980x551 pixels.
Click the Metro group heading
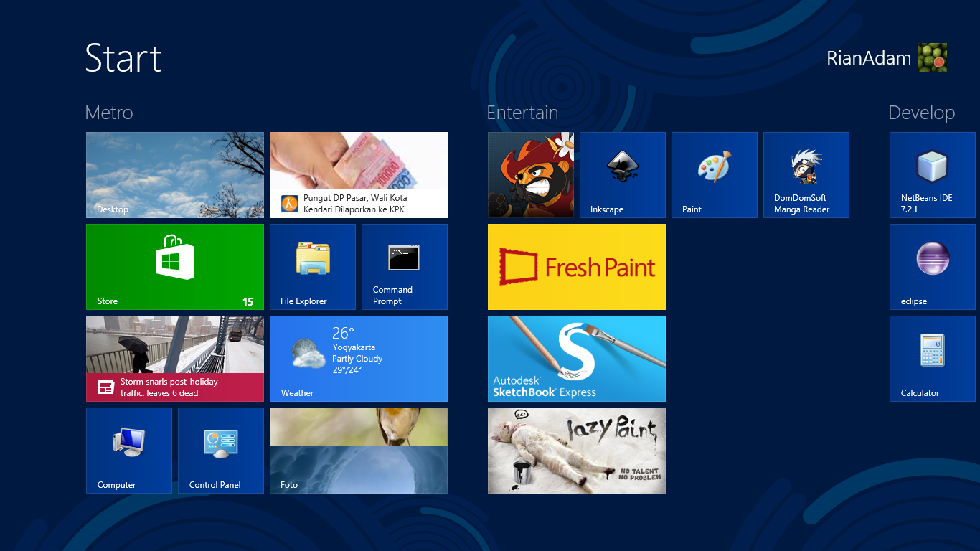point(109,113)
